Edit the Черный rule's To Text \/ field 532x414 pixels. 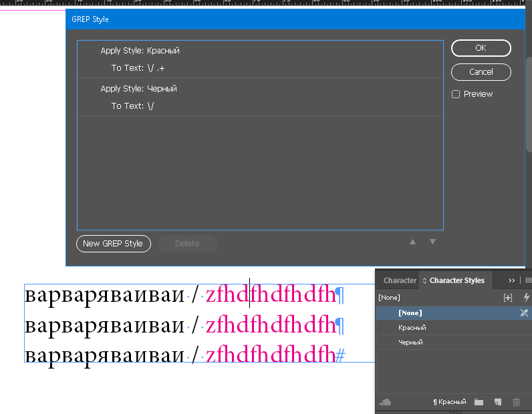click(x=150, y=106)
